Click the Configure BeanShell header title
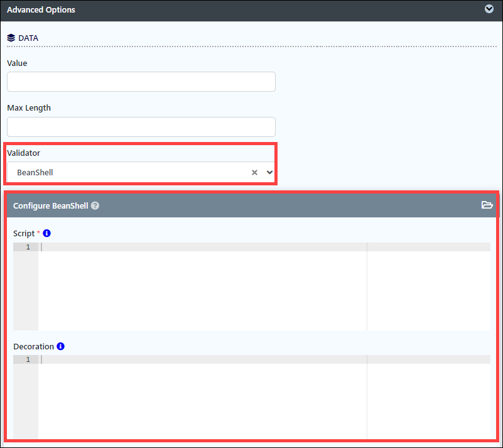The height and width of the screenshot is (448, 503). [x=51, y=205]
